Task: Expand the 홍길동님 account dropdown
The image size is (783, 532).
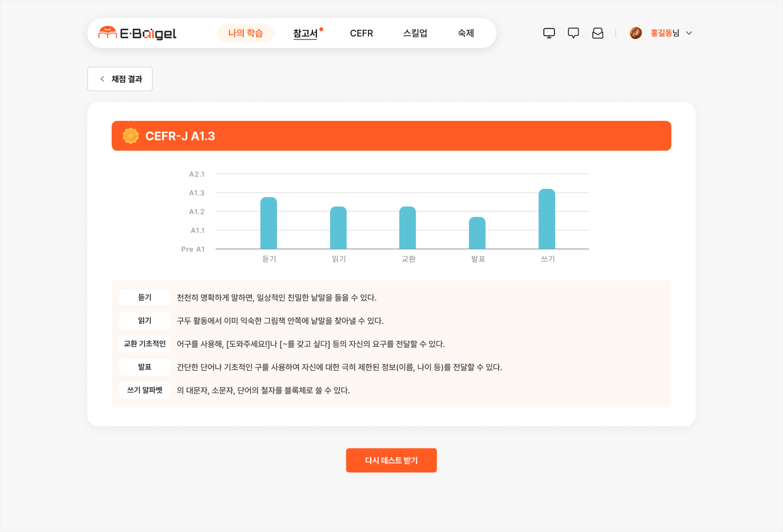Action: (x=689, y=33)
